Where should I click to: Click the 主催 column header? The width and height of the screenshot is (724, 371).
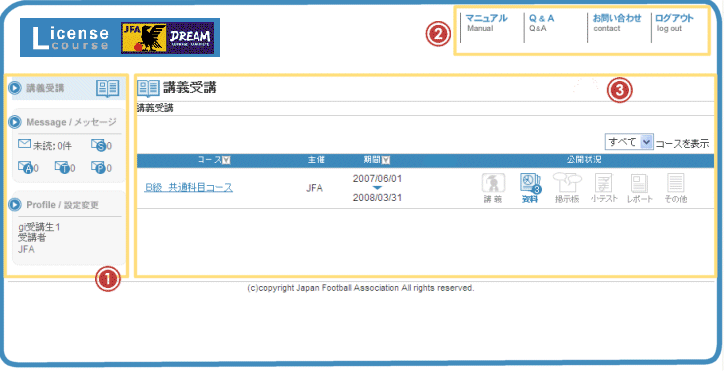click(316, 160)
